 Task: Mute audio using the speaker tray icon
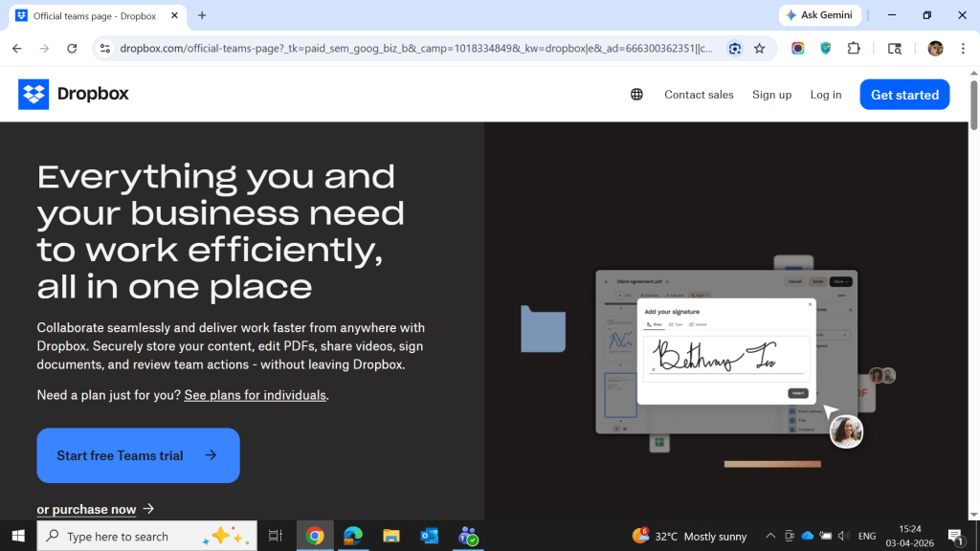pos(843,536)
